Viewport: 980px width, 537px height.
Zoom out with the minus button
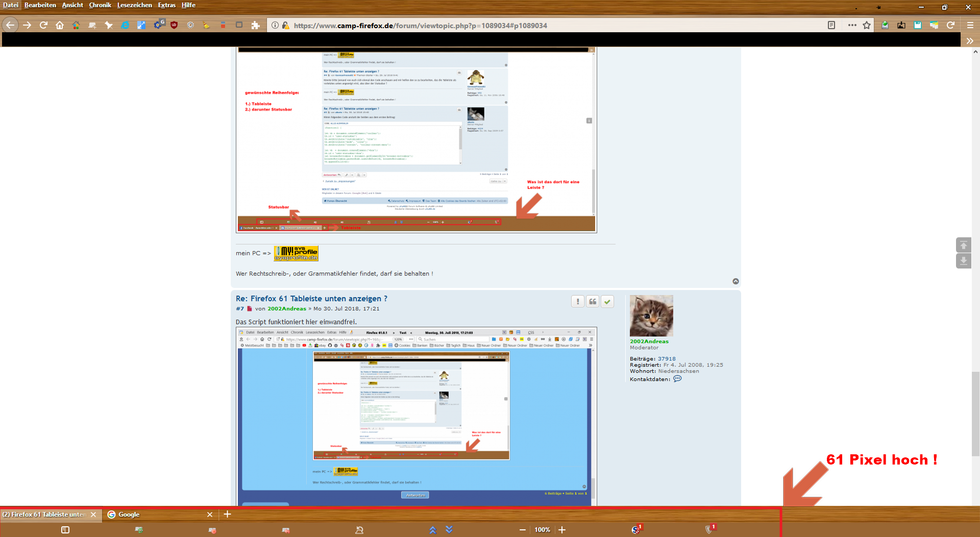click(523, 530)
